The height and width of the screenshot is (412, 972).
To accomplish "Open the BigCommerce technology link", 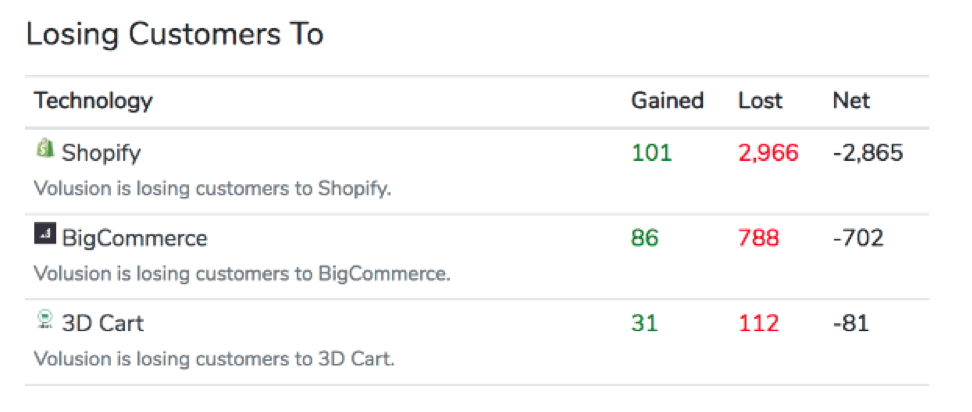I will click(x=135, y=238).
